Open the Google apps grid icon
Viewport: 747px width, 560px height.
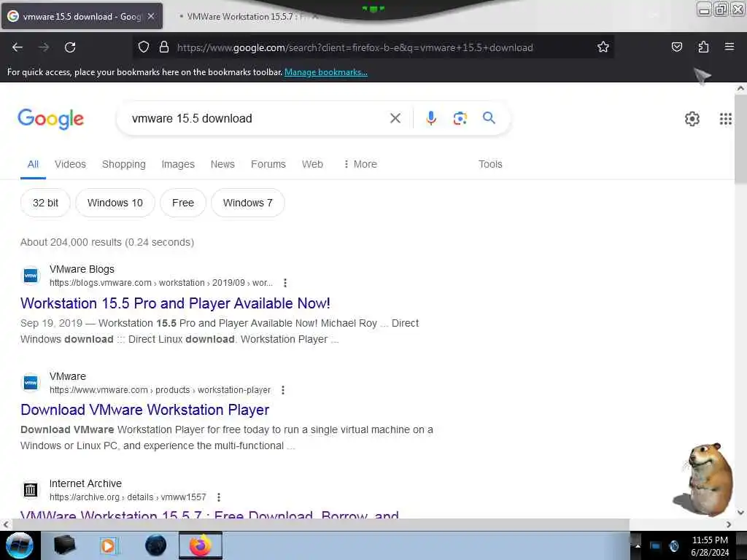(x=725, y=119)
